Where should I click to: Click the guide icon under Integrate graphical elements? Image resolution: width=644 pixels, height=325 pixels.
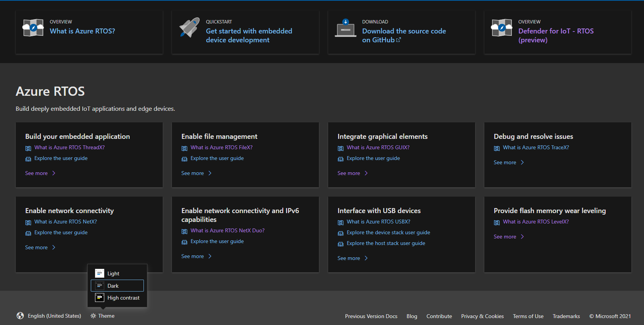[x=340, y=159]
